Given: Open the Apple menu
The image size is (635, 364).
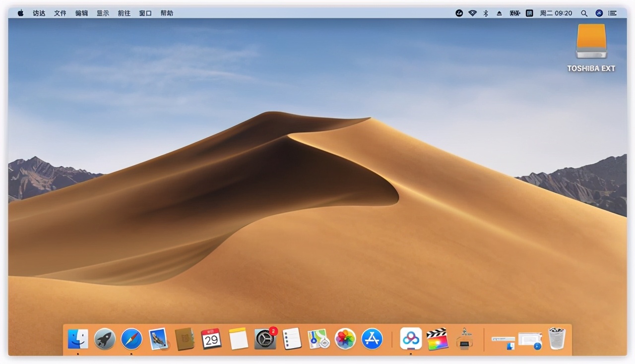Looking at the screenshot, I should [x=20, y=13].
